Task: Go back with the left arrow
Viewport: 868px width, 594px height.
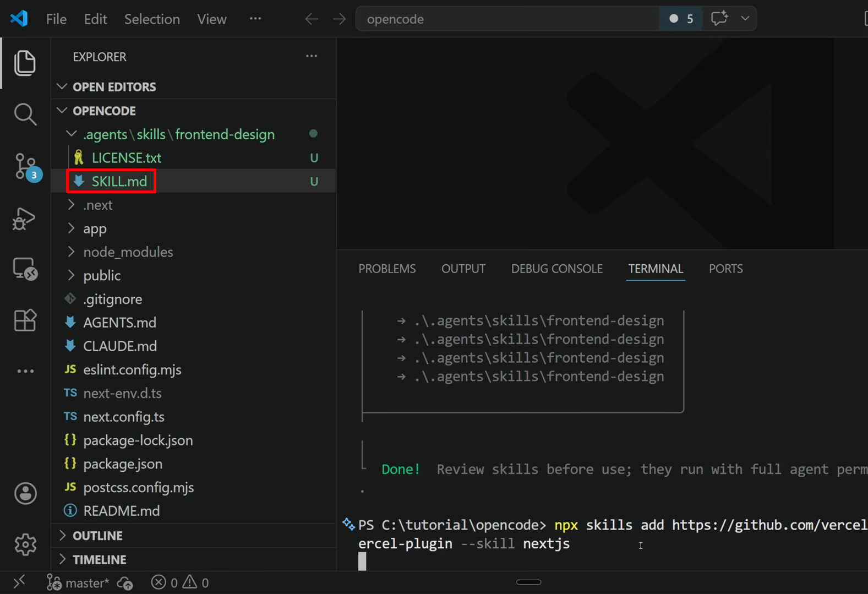Action: (x=312, y=19)
